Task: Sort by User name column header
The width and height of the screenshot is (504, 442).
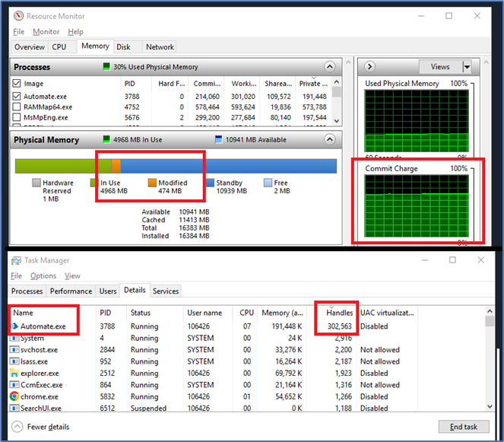Action: tap(208, 313)
